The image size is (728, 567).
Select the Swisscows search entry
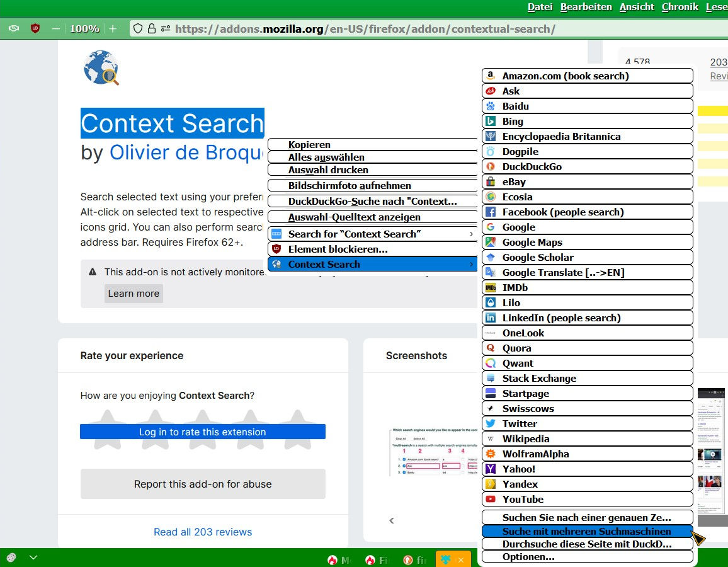point(588,409)
